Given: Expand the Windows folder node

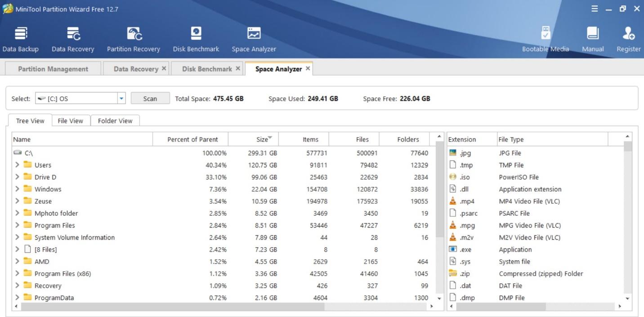Looking at the screenshot, I should 17,189.
